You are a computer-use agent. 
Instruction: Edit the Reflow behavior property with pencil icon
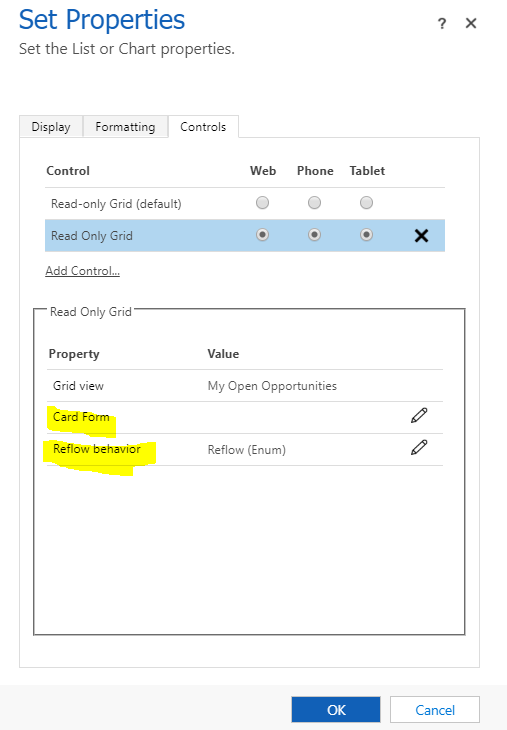[x=419, y=447]
